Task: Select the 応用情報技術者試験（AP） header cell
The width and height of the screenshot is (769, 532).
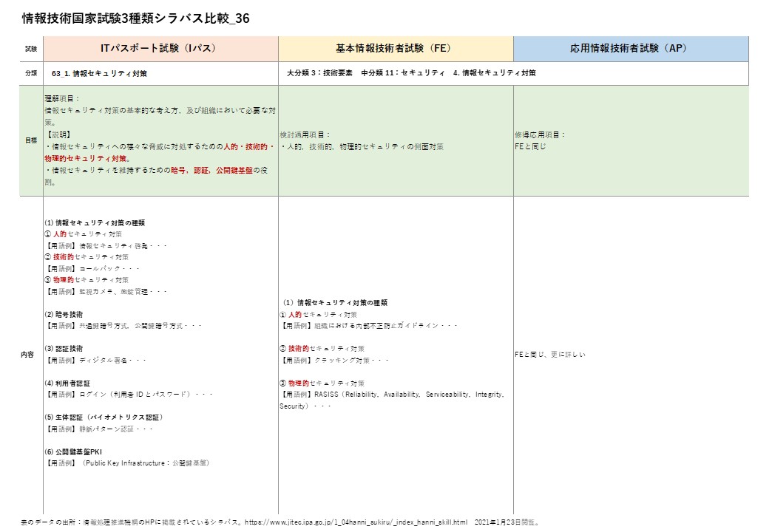Action: tap(630, 48)
